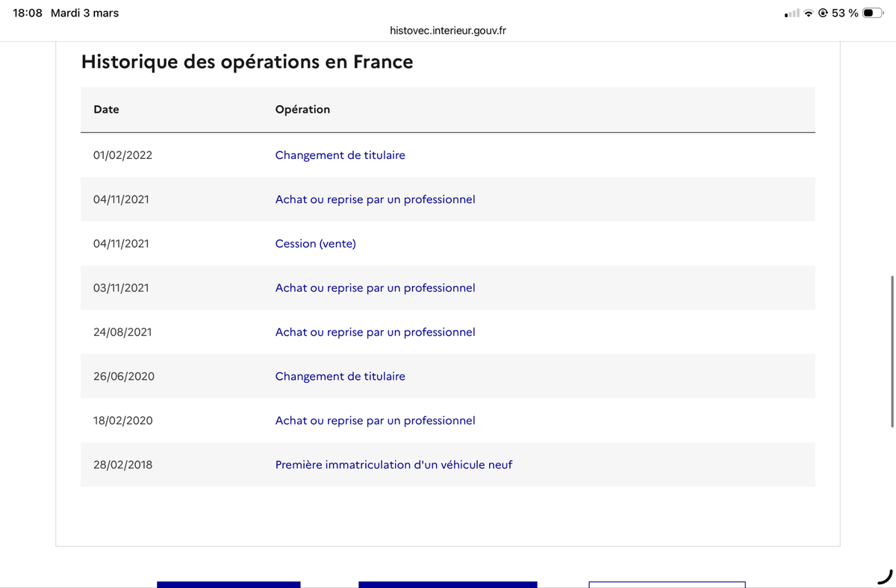Viewport: 896px width, 588px height.
Task: Click the widest dark blue button at bottom
Action: point(448,584)
